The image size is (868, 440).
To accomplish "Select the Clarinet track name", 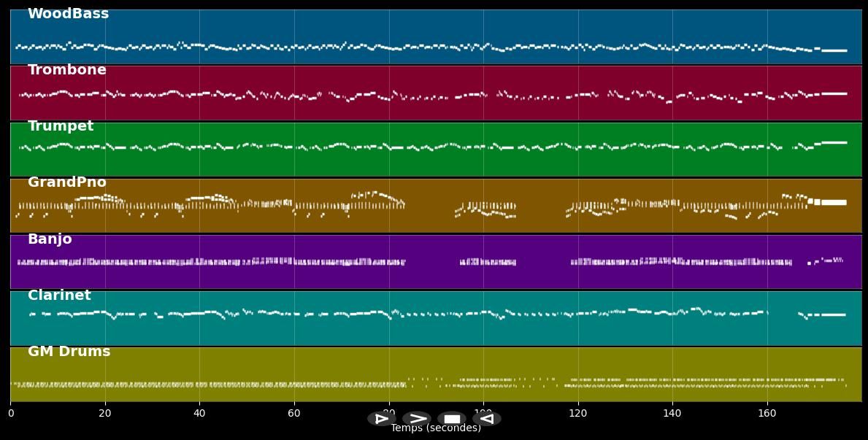I will point(59,296).
